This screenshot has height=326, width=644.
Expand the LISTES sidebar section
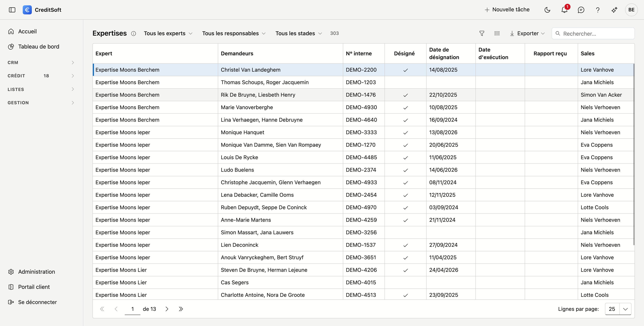click(41, 89)
